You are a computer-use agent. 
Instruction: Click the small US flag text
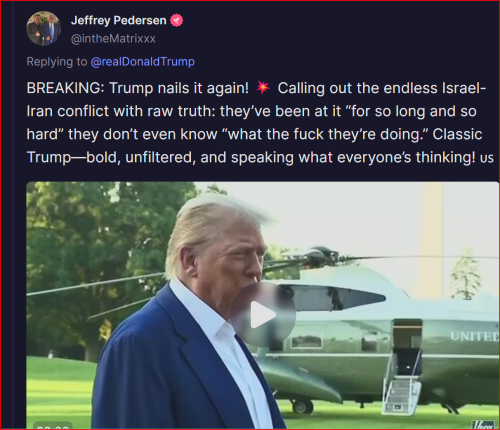(x=487, y=158)
